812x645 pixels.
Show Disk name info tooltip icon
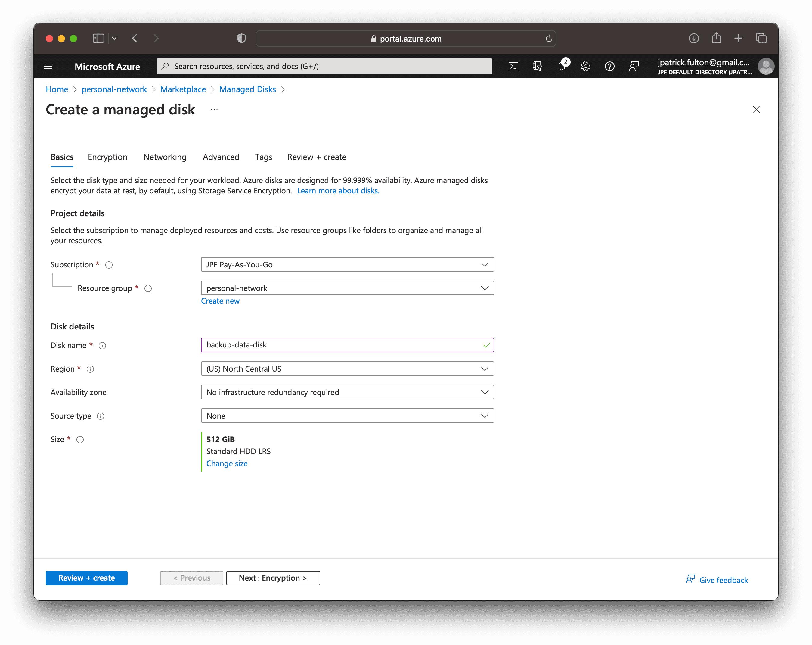point(102,345)
